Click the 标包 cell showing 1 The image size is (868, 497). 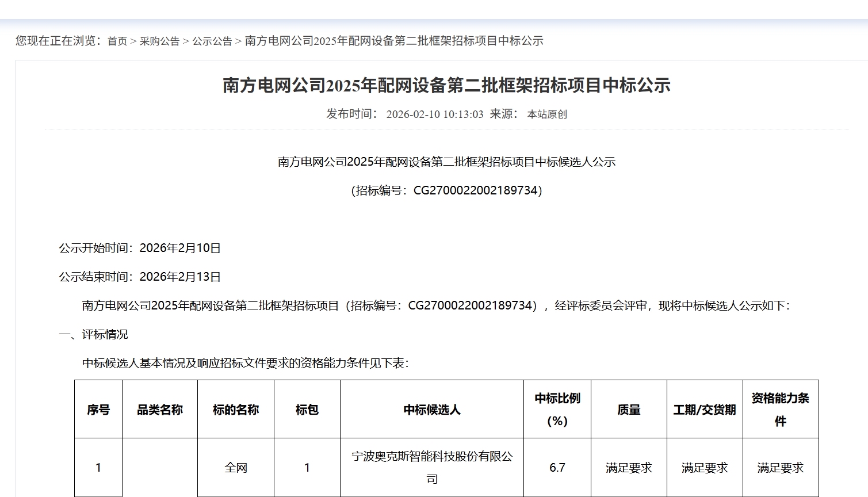click(x=307, y=468)
